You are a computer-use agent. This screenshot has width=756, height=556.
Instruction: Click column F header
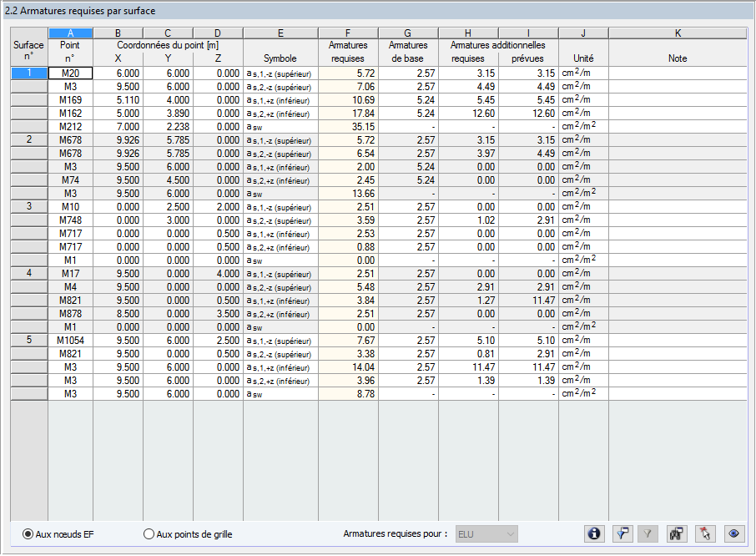[x=348, y=33]
